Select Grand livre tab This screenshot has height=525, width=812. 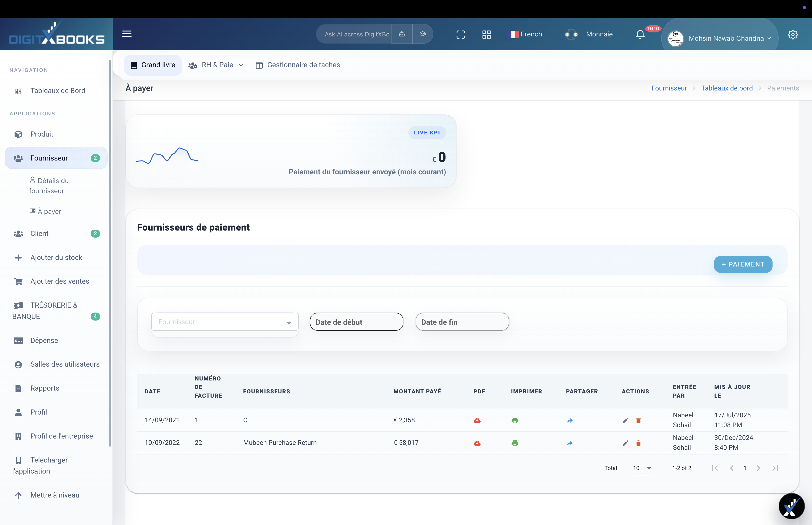pyautogui.click(x=153, y=65)
